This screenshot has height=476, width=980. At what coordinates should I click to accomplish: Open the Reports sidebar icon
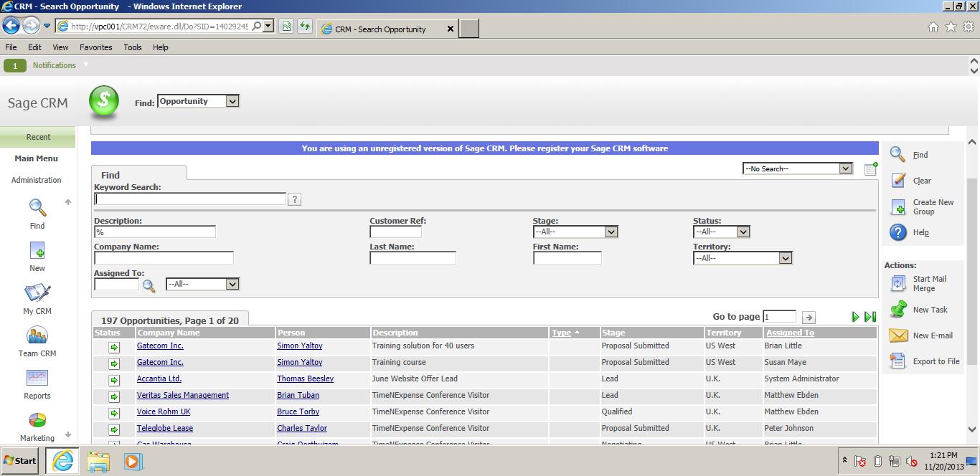coord(37,378)
